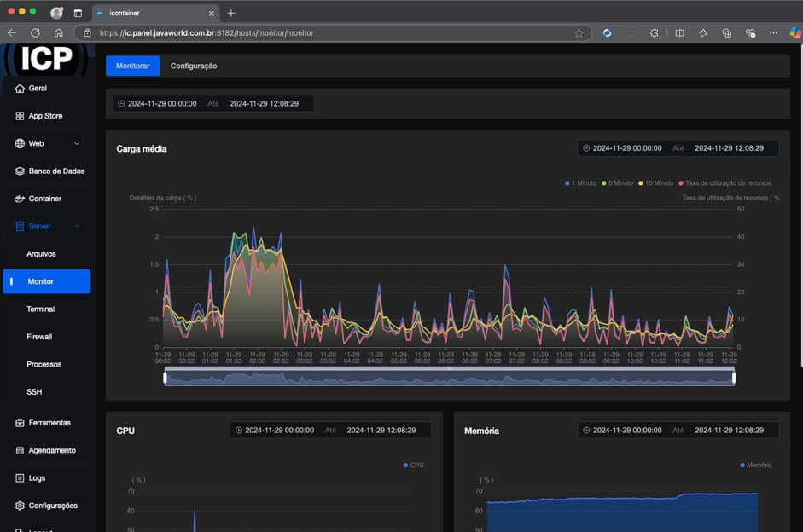Open the Terminal page
803x532 pixels.
(42, 309)
